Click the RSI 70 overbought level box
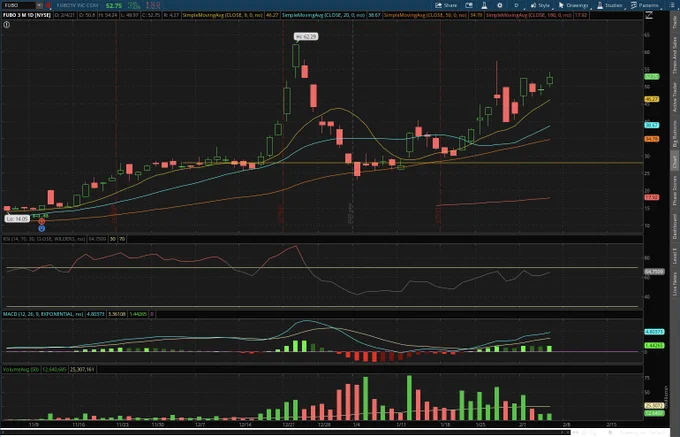The width and height of the screenshot is (680, 437). pyautogui.click(x=122, y=239)
